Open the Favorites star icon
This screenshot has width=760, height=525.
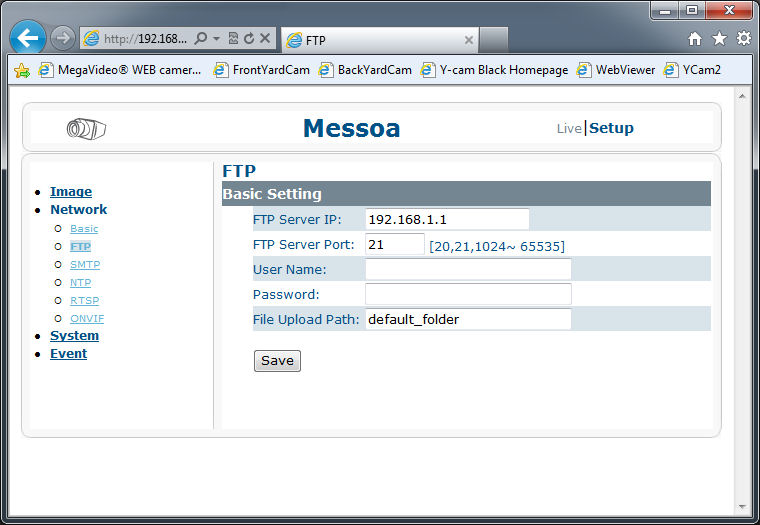click(x=719, y=39)
